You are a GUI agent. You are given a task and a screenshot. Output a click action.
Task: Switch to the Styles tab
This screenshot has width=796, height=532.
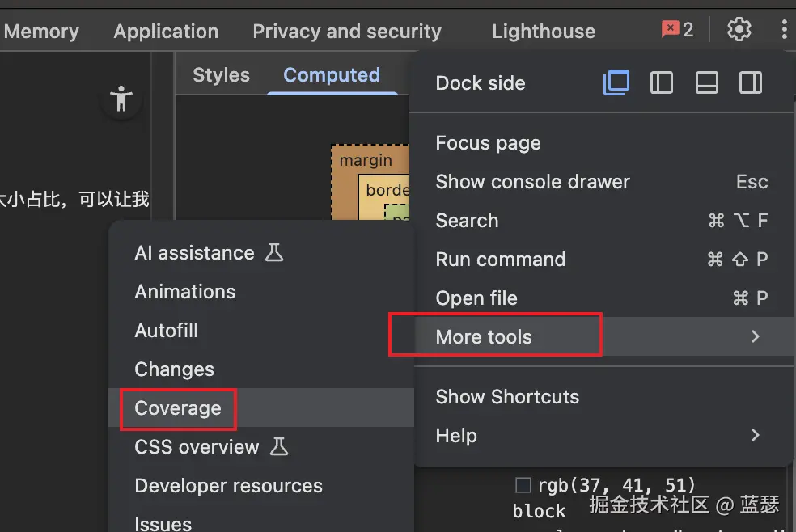pos(221,75)
